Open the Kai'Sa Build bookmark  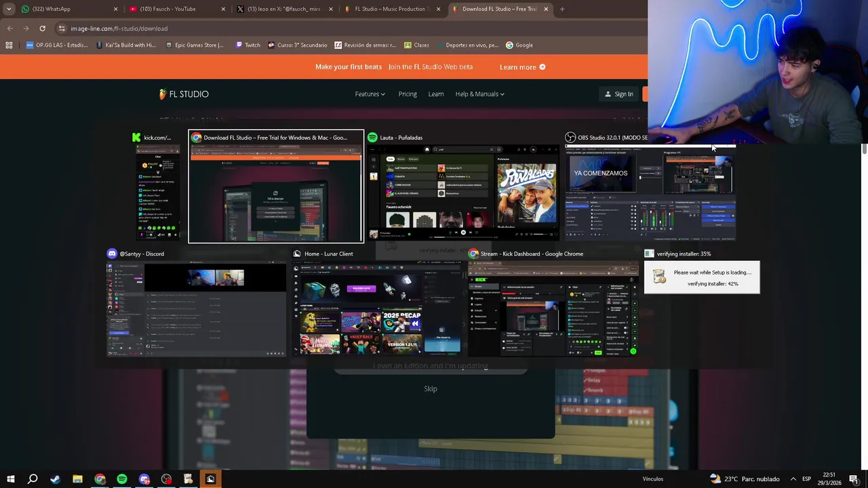[x=126, y=45]
